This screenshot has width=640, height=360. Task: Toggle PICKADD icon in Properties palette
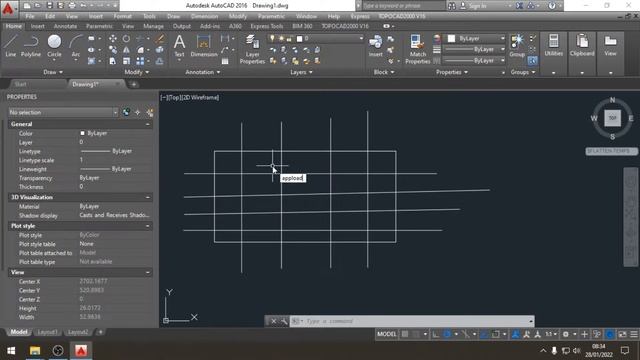(126, 112)
